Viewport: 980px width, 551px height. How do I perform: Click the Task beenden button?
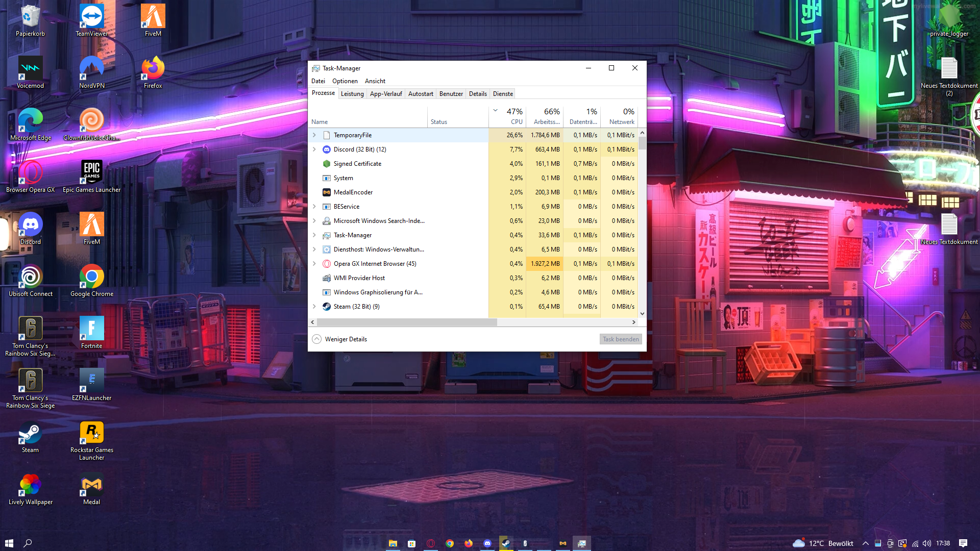coord(620,339)
